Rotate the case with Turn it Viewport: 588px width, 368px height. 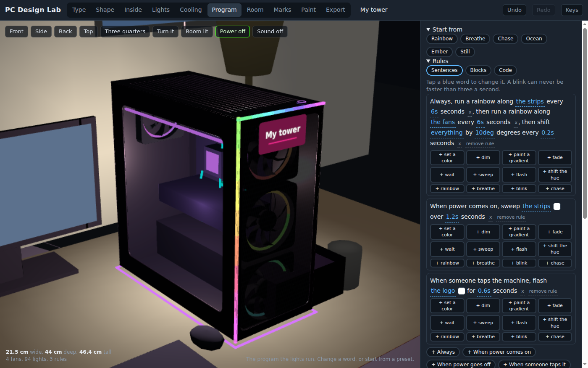coord(165,32)
